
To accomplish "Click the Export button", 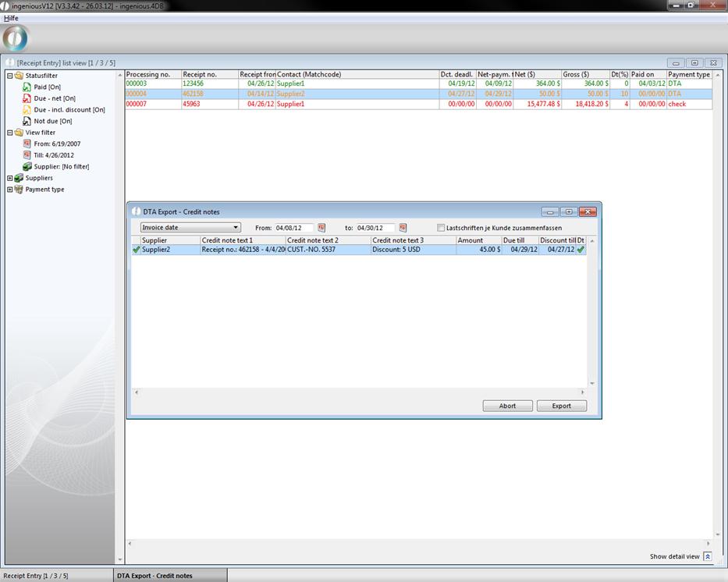I will coord(561,406).
